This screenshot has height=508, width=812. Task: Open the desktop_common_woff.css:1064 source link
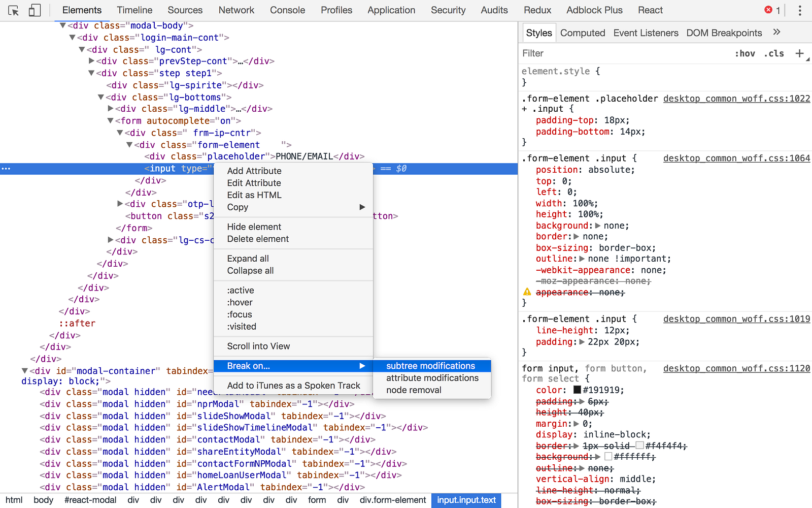[x=736, y=158]
